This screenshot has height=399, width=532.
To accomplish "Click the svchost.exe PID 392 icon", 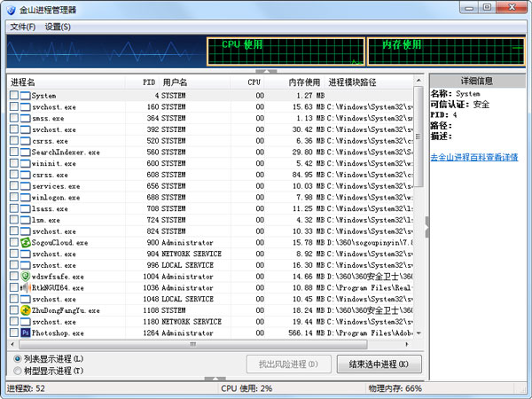I will (x=25, y=129).
